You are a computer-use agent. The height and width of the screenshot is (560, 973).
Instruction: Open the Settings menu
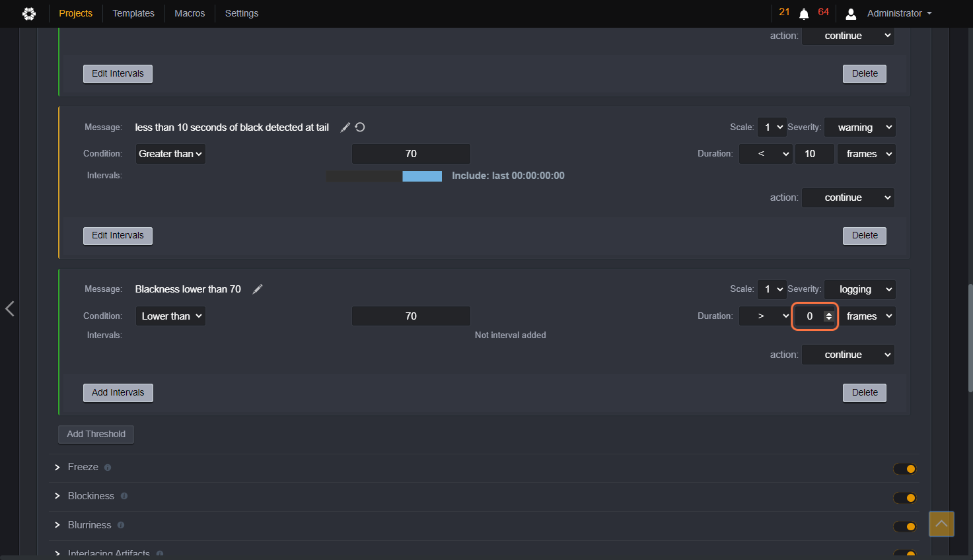click(x=242, y=13)
